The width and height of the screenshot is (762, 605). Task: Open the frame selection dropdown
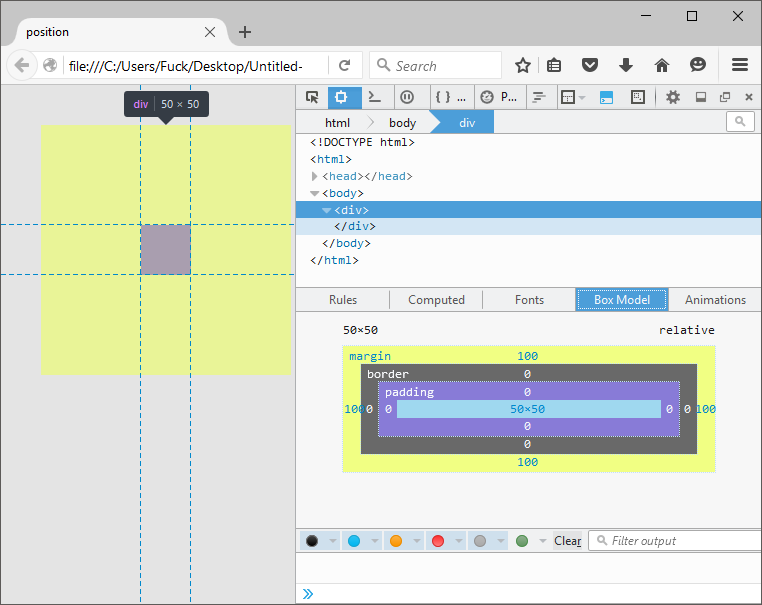(572, 97)
